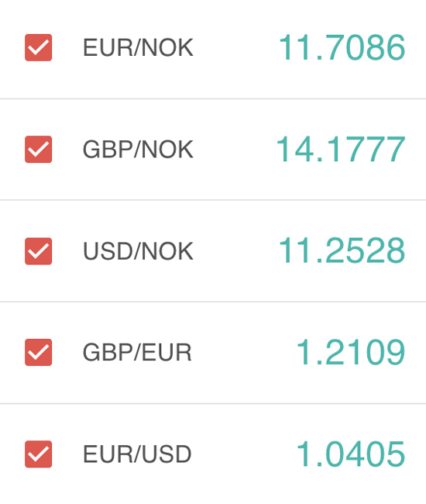This screenshot has height=504, width=426.
Task: Click the EUR/NOK pair label
Action: click(138, 47)
